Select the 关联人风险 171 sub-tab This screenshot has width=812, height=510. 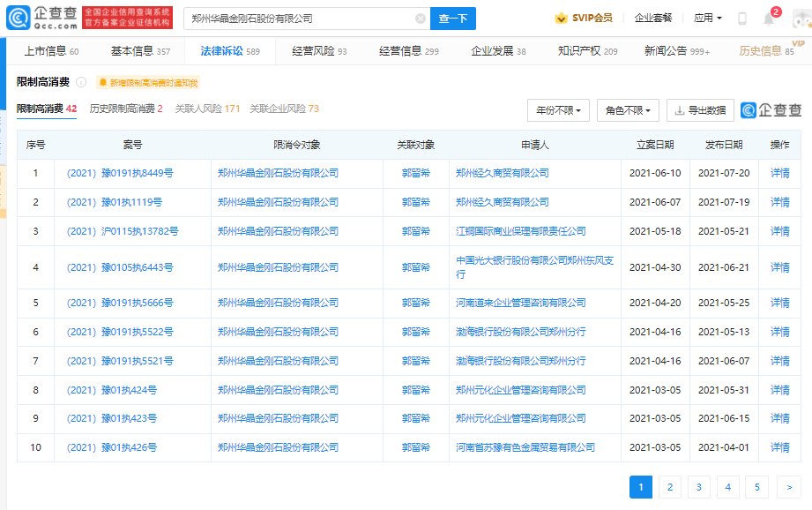click(x=207, y=109)
